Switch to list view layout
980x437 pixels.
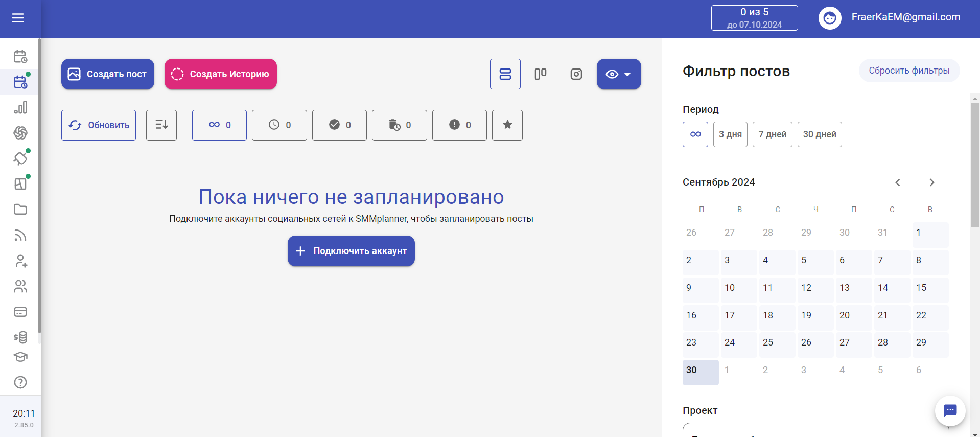click(x=505, y=74)
